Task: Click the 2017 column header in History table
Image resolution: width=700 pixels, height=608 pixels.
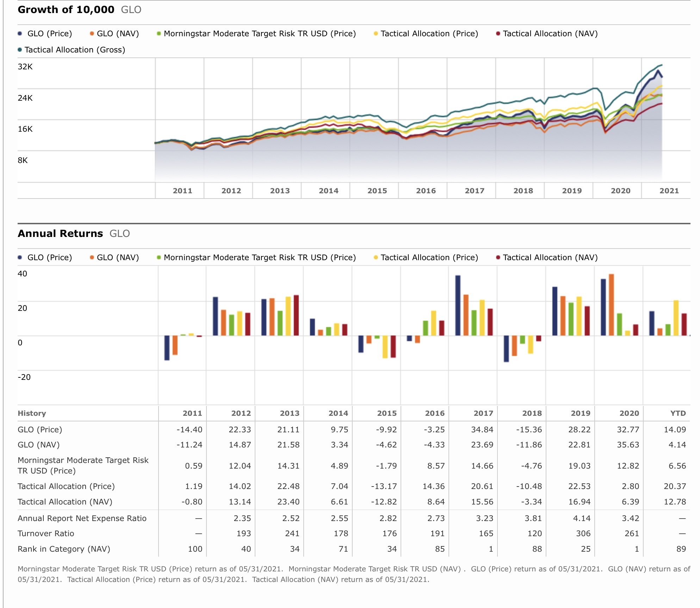Action: coord(483,413)
